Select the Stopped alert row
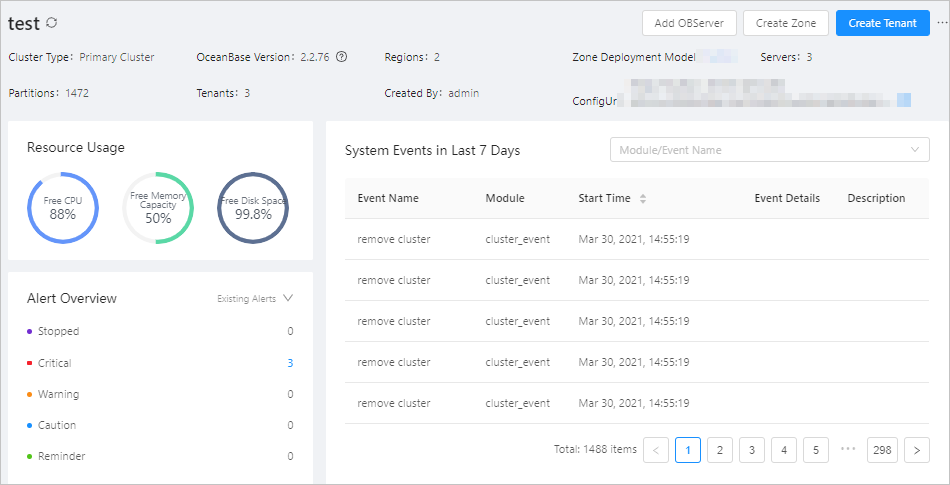950x485 pixels. click(160, 331)
